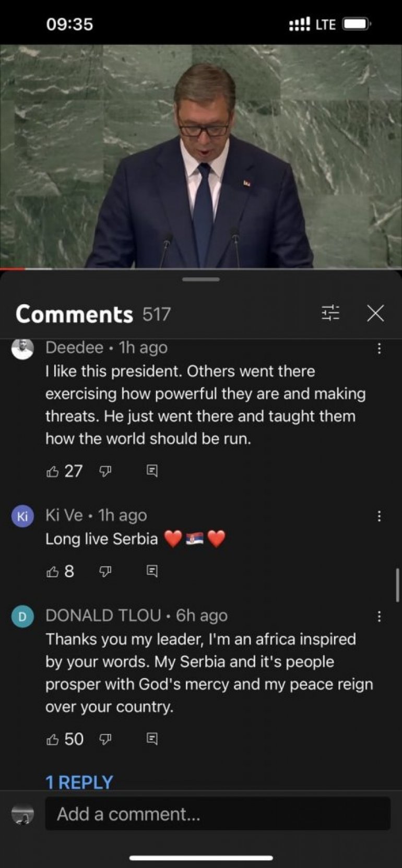The image size is (402, 868).
Task: Open more options for Deedee's comment
Action: [379, 348]
